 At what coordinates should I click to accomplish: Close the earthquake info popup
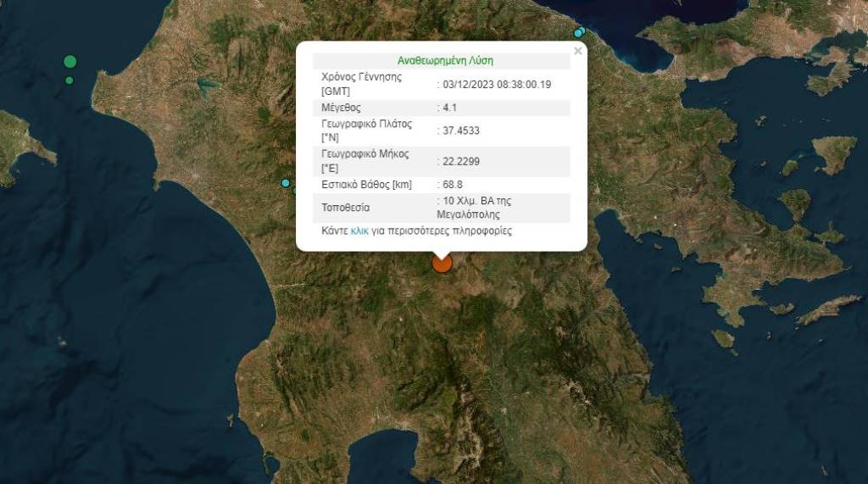(578, 51)
